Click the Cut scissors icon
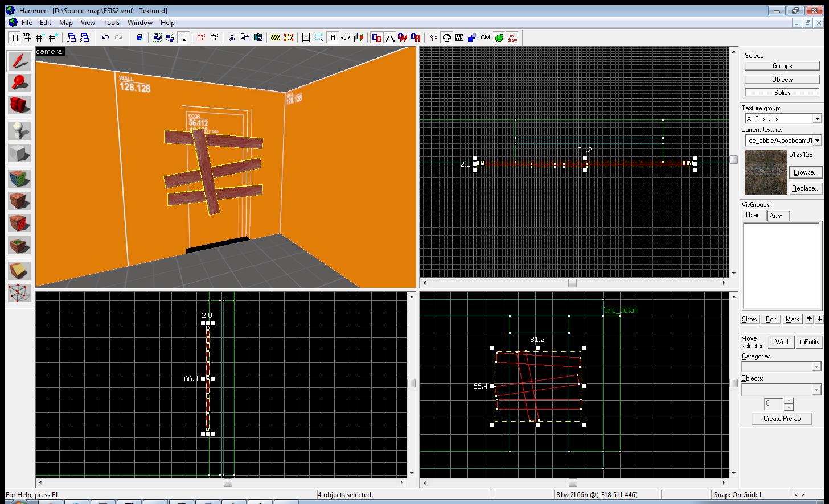829x504 pixels. tap(232, 38)
